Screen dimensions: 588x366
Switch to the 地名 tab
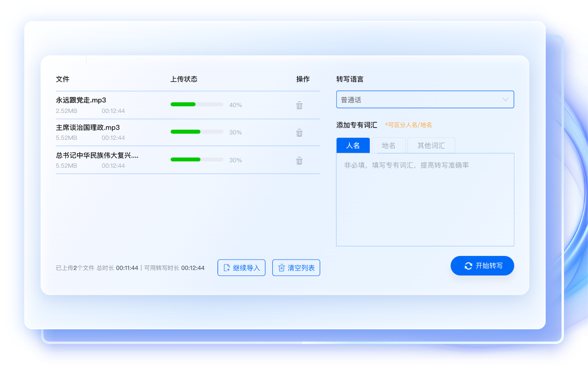[x=388, y=146]
